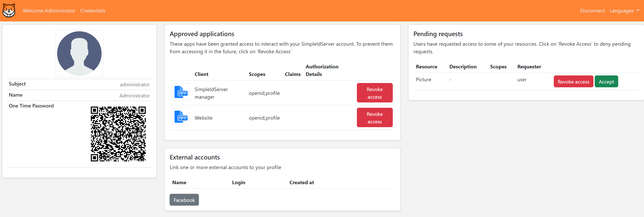Click the 'Description' column header
644x217 pixels.
pyautogui.click(x=463, y=67)
